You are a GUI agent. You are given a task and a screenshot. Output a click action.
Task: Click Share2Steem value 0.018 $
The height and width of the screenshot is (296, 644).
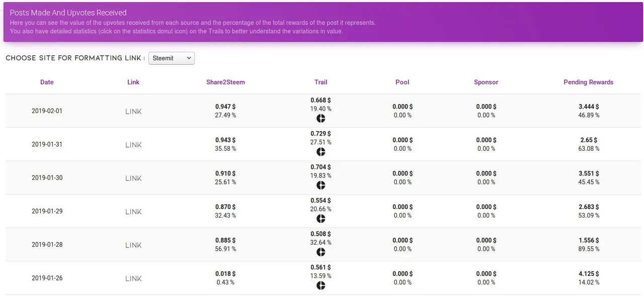(225, 273)
